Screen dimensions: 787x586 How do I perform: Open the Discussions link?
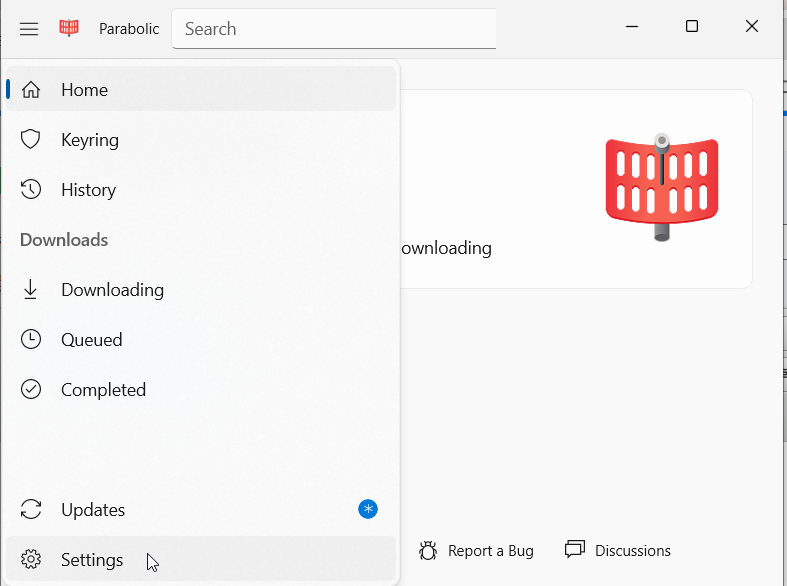[x=618, y=551]
